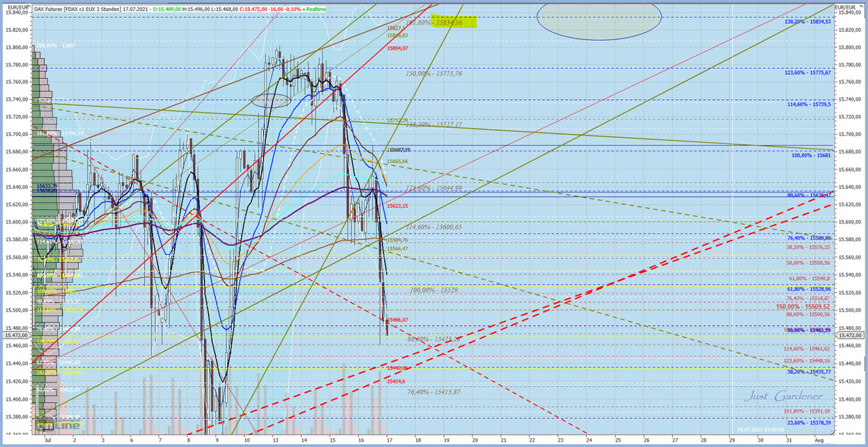This screenshot has width=868, height=447.
Task: Click the Jul month label on time axis
Action: pos(47,440)
